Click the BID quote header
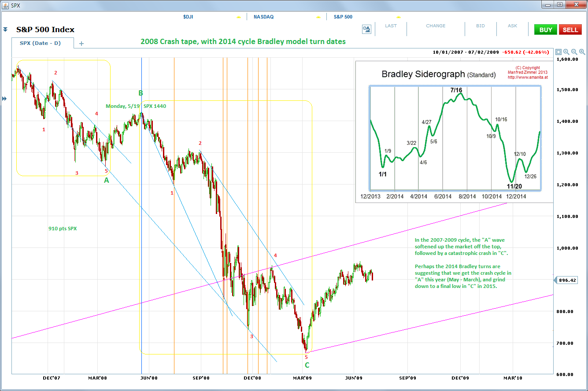Viewport: 588px width, 391px height. coord(481,26)
